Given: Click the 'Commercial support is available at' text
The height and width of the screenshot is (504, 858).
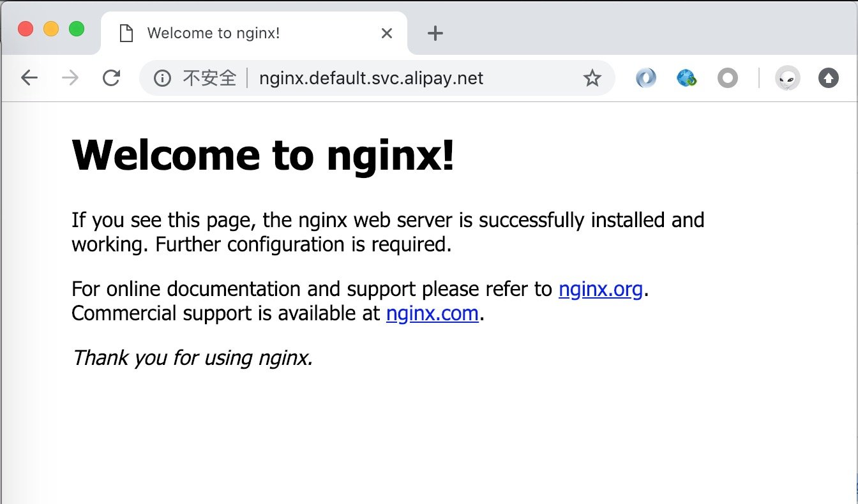Looking at the screenshot, I should click(226, 313).
